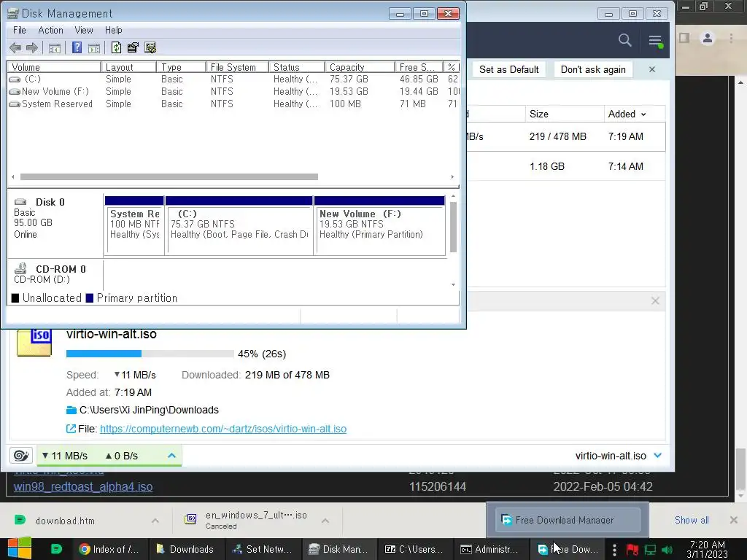Go back using Disk Management back arrow
This screenshot has width=747, height=560.
pos(15,47)
